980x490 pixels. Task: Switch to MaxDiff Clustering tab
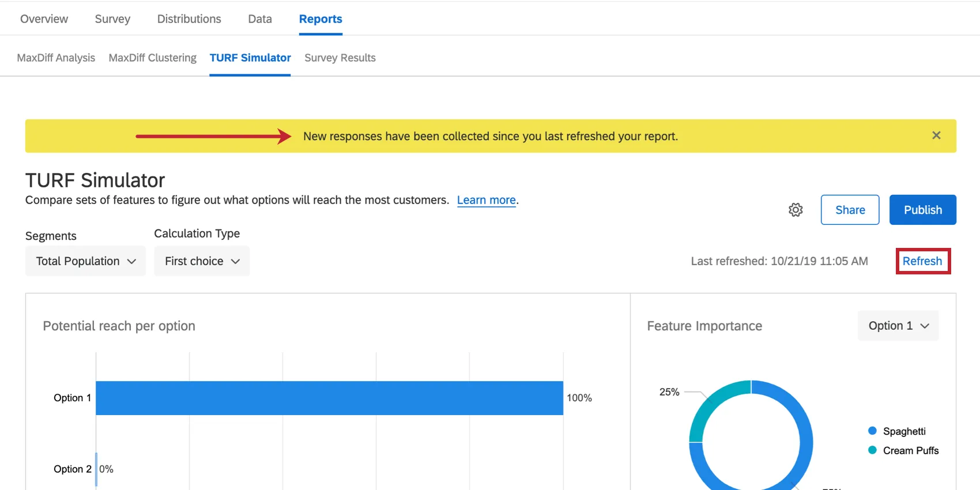[x=152, y=58]
